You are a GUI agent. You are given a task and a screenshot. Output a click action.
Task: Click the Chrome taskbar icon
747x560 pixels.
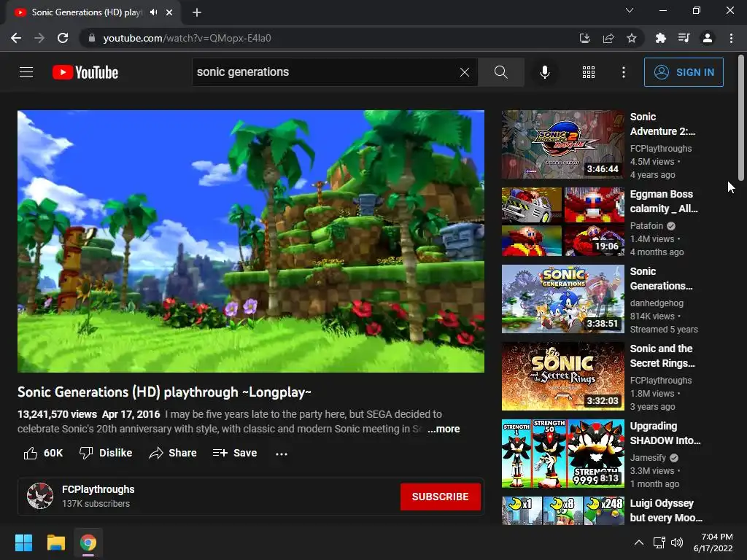coord(88,542)
